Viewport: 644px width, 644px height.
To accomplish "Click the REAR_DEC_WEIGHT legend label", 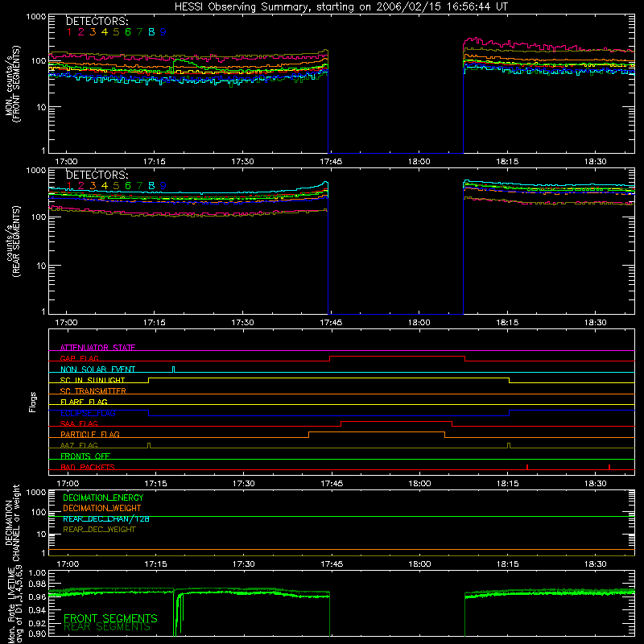I will click(99, 530).
